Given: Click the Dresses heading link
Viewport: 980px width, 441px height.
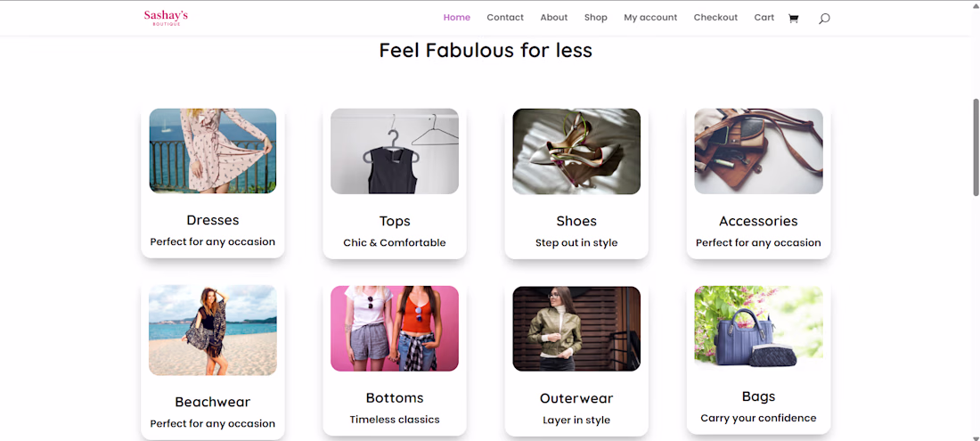Looking at the screenshot, I should point(213,220).
